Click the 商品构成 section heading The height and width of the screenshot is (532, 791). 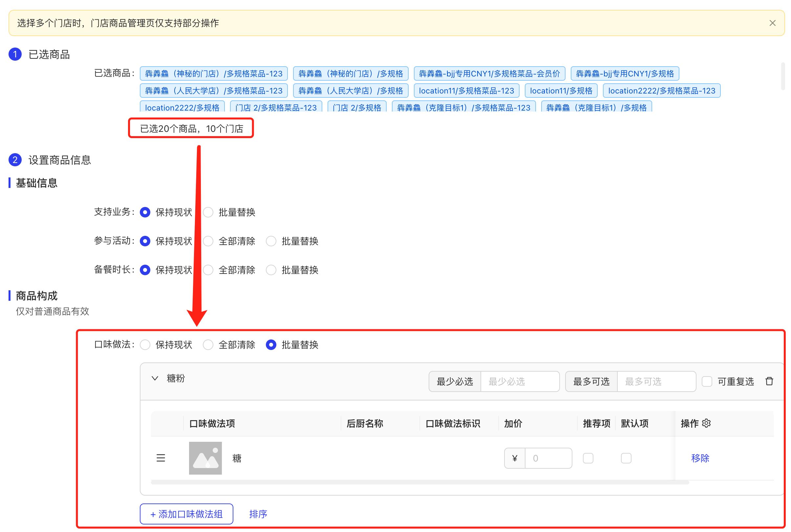[x=37, y=296]
